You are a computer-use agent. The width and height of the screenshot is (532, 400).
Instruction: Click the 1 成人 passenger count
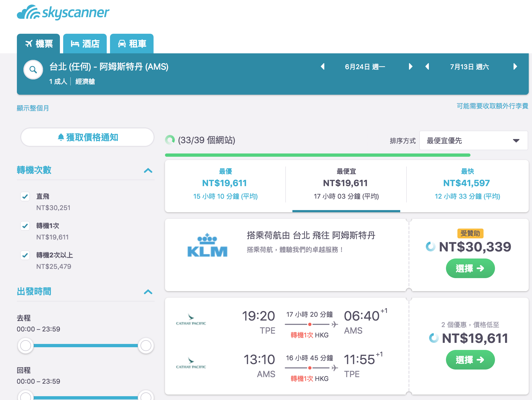click(58, 81)
